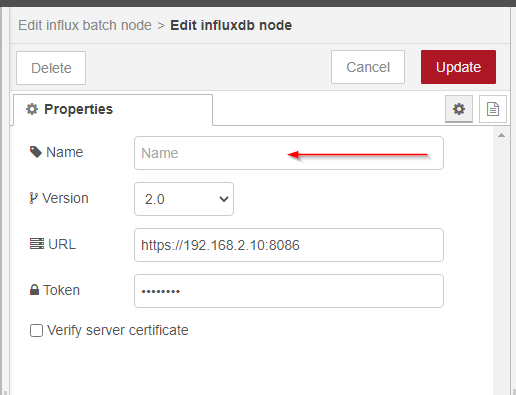
Task: Click the server icon beside URL
Action: [x=37, y=244]
